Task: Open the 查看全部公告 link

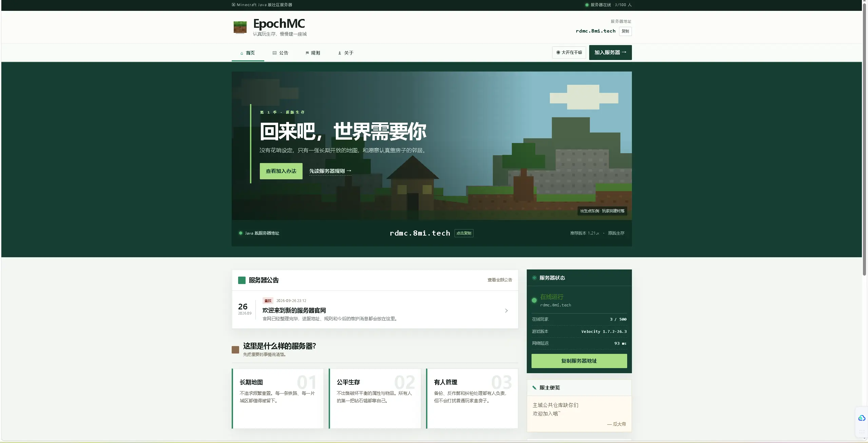Action: click(500, 280)
